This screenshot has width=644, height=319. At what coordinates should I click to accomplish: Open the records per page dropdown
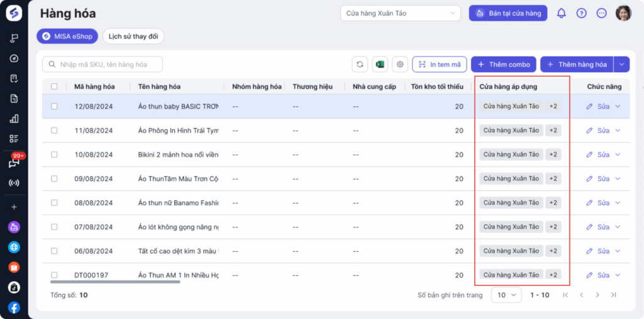pyautogui.click(x=506, y=295)
